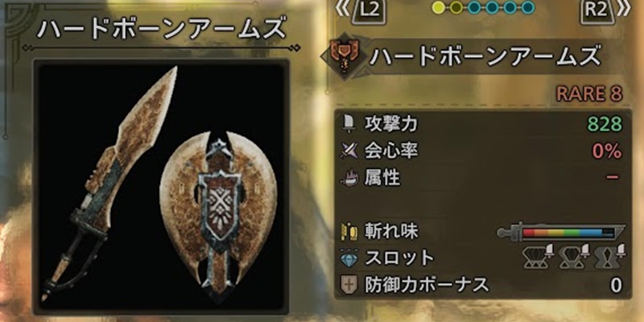
Task: Click the ハードボーンアームズ title on the left panel
Action: 160,29
